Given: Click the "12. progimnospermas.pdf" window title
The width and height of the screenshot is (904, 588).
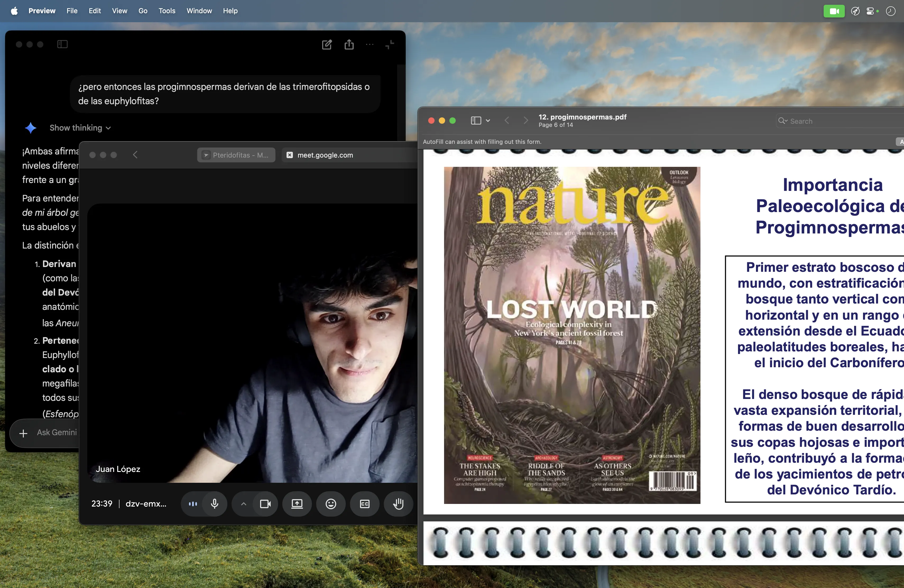Looking at the screenshot, I should click(x=582, y=117).
